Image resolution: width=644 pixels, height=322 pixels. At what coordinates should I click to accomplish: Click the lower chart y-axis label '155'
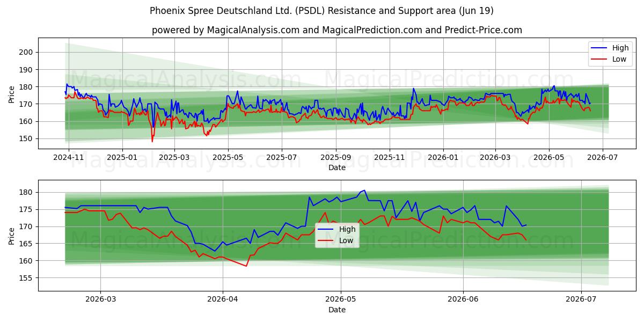point(26,278)
